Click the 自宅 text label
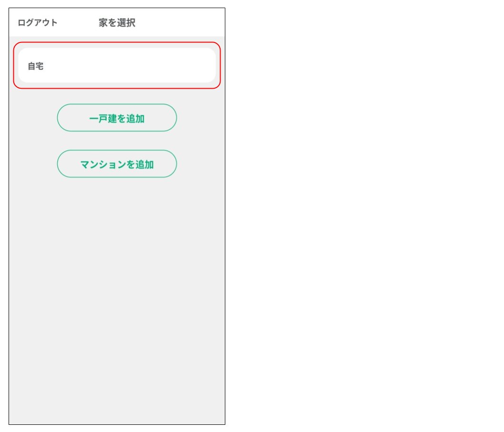This screenshot has height=432, width=504. coord(36,66)
